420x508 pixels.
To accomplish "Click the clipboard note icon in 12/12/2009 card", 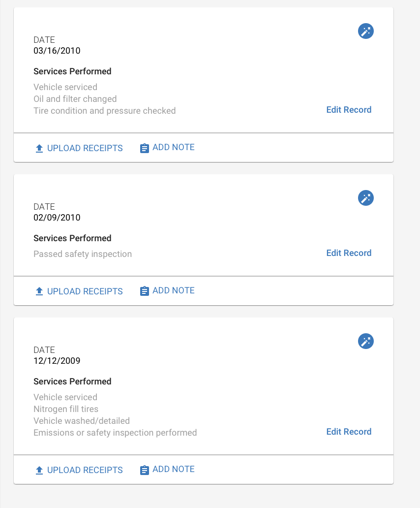I will click(144, 470).
